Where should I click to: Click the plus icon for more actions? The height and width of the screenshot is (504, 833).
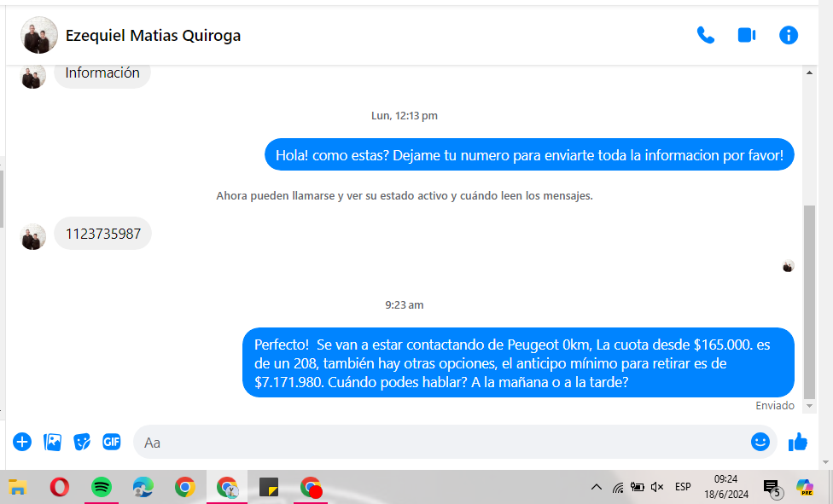click(22, 442)
